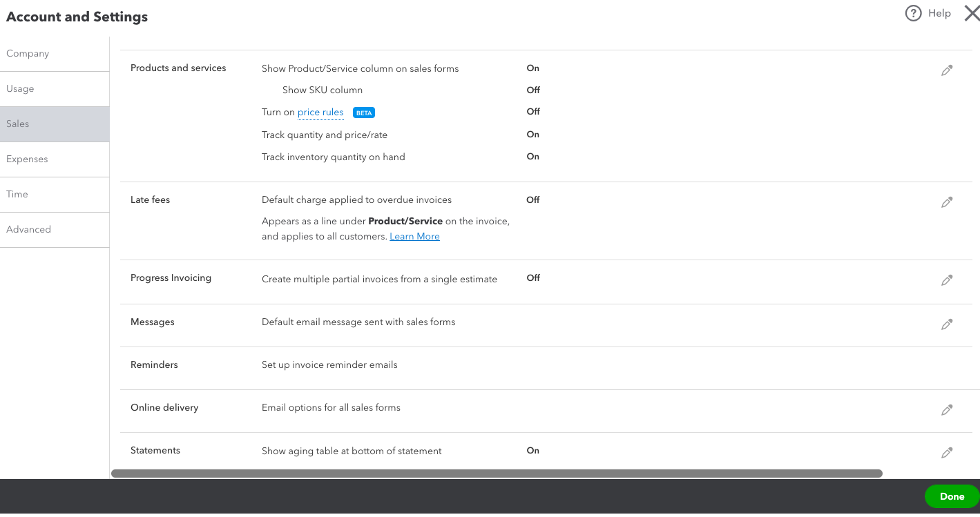Edit Statements using the pencil icon
This screenshot has height=517, width=980.
point(947,453)
